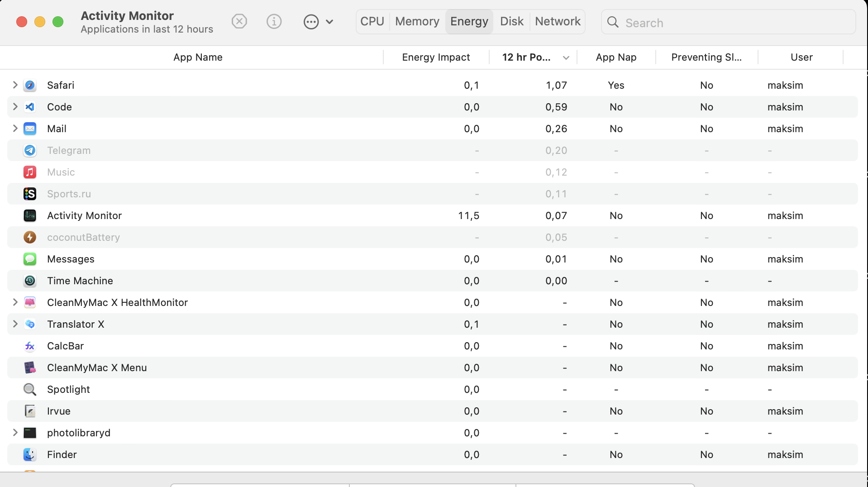
Task: Click the Messages bubble icon
Action: [x=30, y=259]
